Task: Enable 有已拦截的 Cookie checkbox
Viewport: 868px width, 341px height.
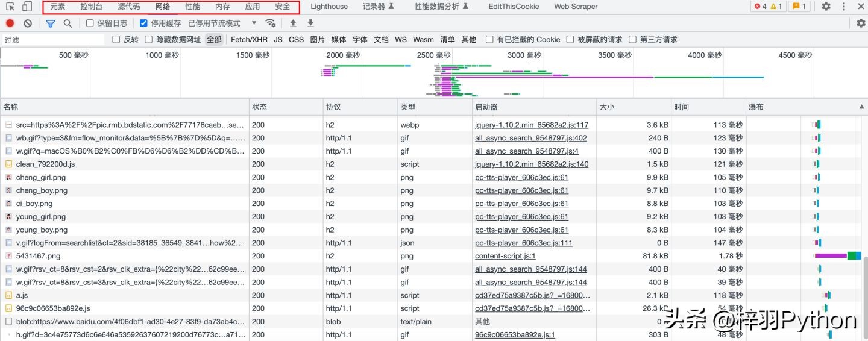Action: 489,40
